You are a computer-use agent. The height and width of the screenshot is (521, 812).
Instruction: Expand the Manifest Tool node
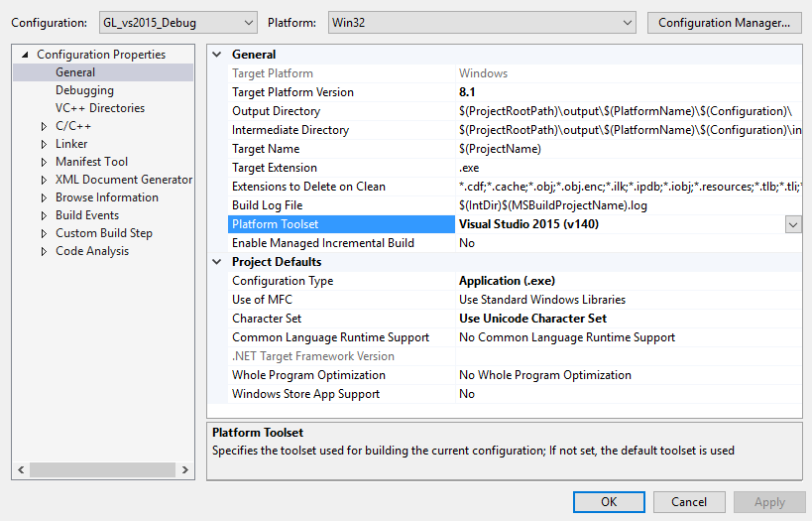44,163
